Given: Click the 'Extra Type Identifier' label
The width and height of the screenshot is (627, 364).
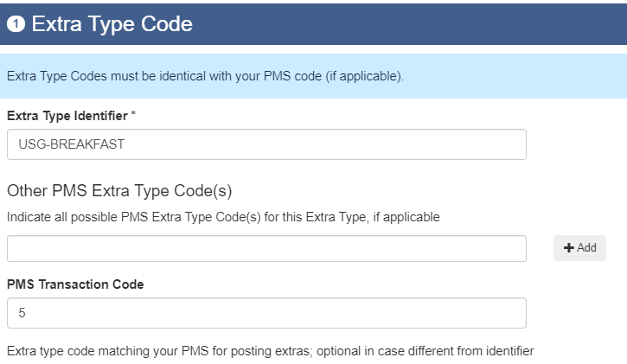Looking at the screenshot, I should pos(67,116).
